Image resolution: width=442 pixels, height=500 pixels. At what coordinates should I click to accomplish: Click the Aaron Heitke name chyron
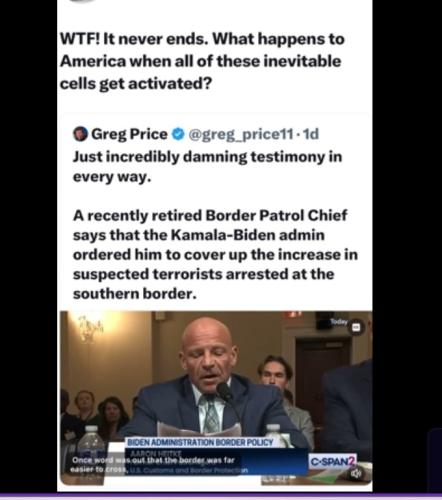156,453
